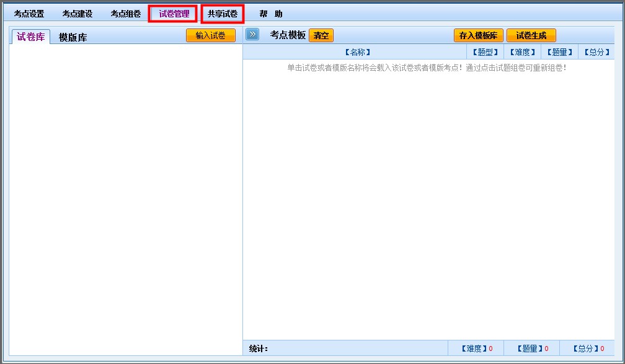Click the 试卷生成 button

pyautogui.click(x=531, y=35)
